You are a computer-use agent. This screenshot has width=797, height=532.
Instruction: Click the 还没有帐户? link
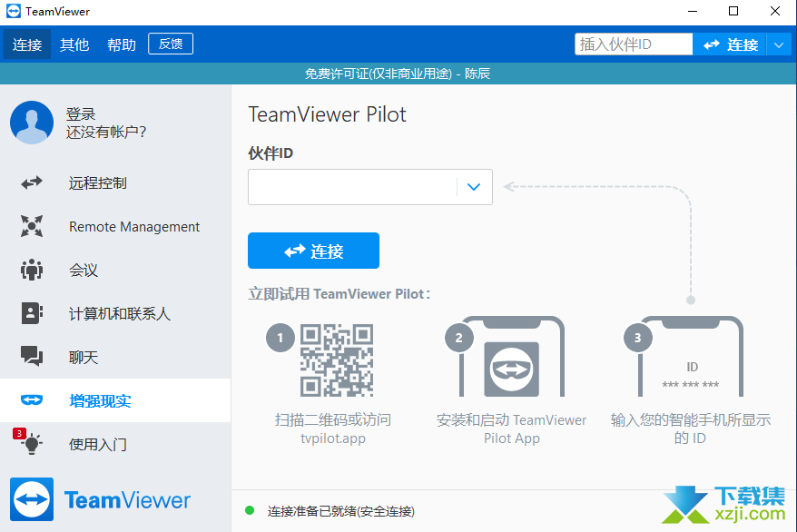[105, 133]
